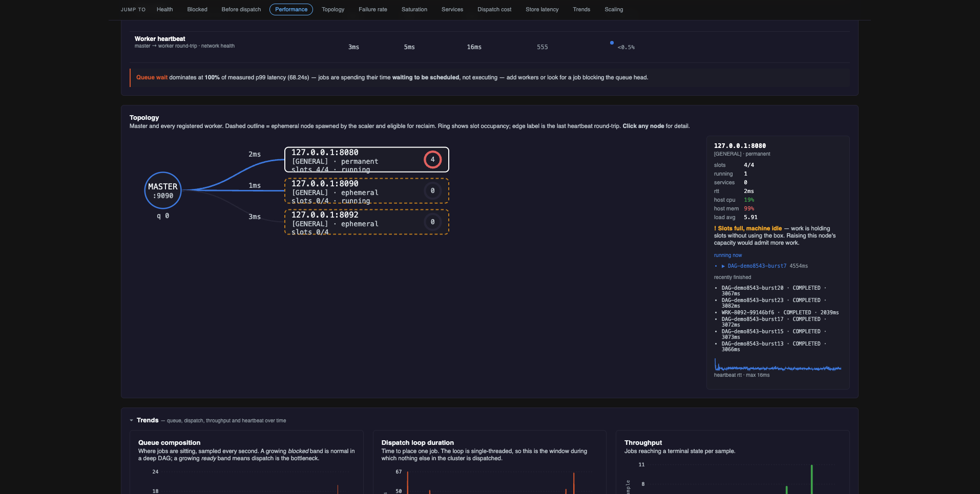Click the host cpu 19% value
The image size is (980, 494).
tap(749, 200)
